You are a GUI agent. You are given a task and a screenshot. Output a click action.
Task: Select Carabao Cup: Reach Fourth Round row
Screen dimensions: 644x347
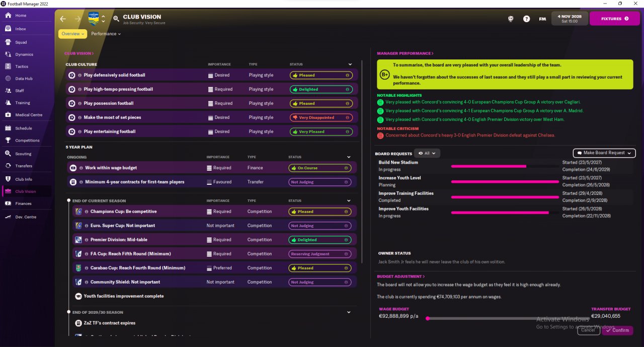point(215,268)
